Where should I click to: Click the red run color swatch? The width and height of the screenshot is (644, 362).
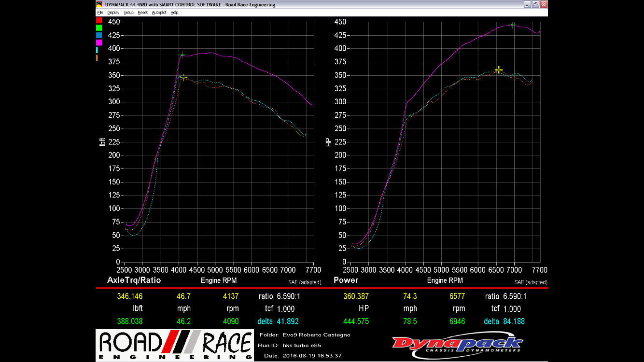tap(99, 20)
